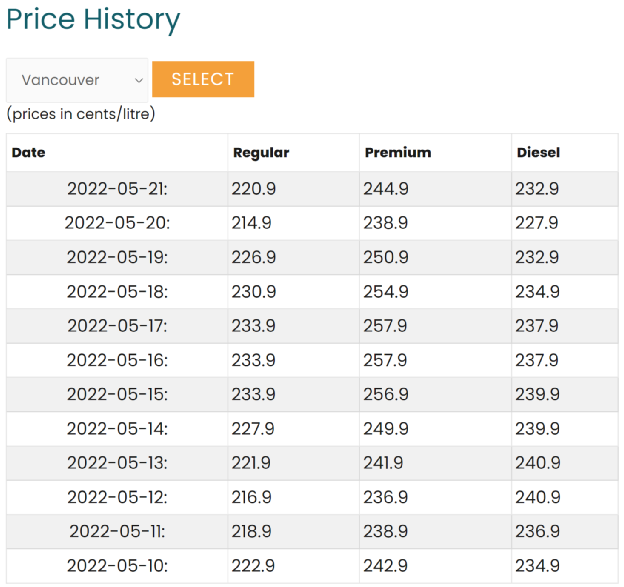Click Regular price 216.9 on 2022-05-12
This screenshot has height=587, width=624.
[254, 497]
